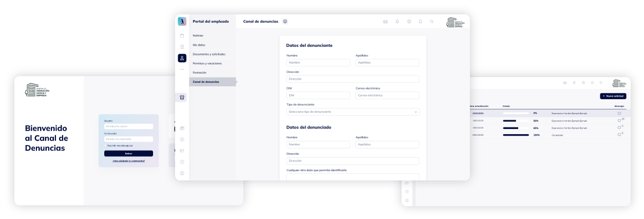This screenshot has width=644, height=219.
Task: Open messages icon for the 100% Completado row
Action: 619,135
